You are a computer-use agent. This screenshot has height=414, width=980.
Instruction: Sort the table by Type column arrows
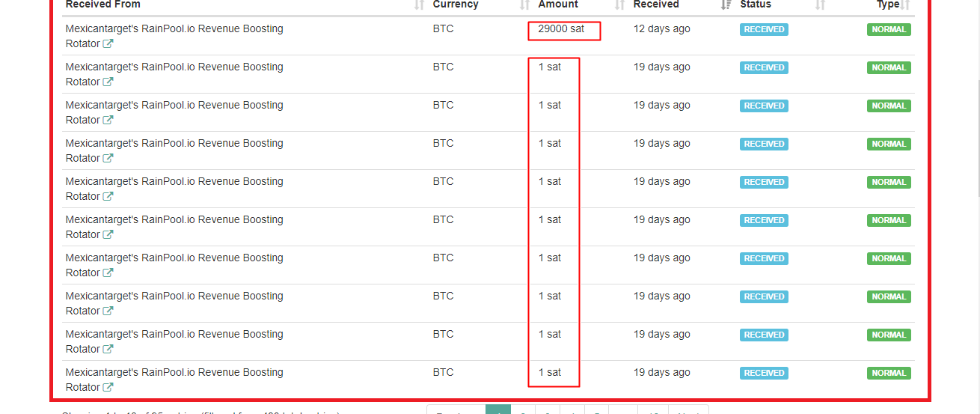[x=905, y=4]
